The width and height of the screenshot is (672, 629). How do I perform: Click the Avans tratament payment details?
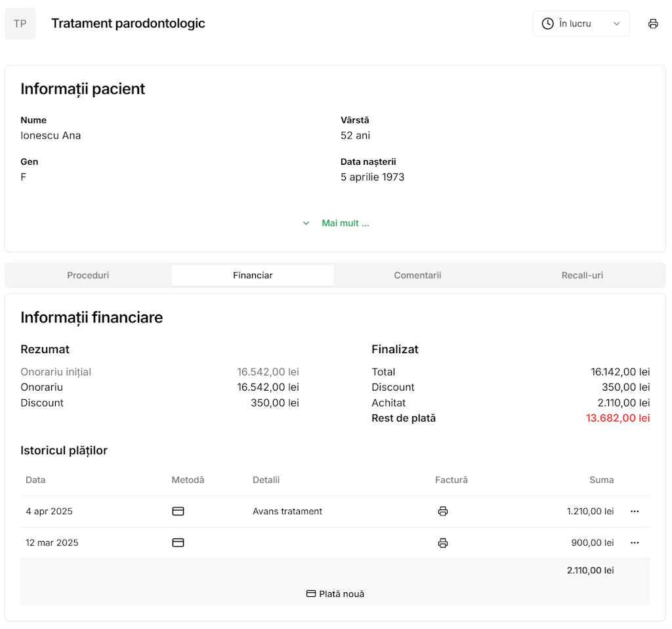(287, 511)
